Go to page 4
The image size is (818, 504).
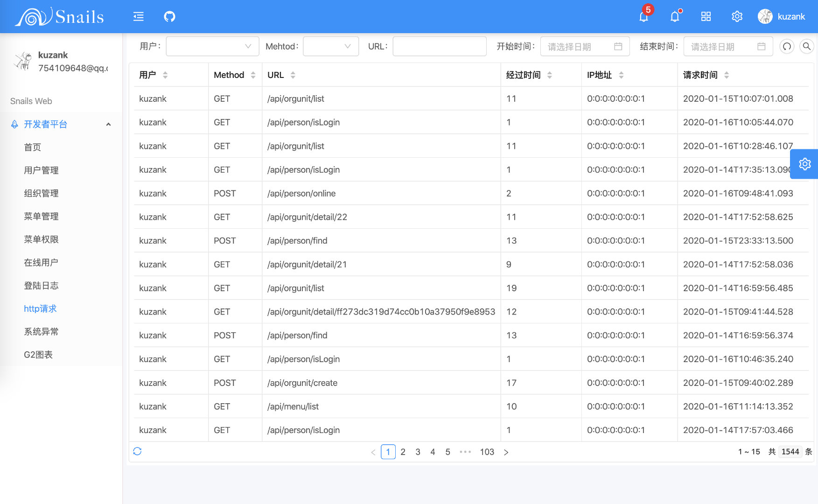[433, 452]
